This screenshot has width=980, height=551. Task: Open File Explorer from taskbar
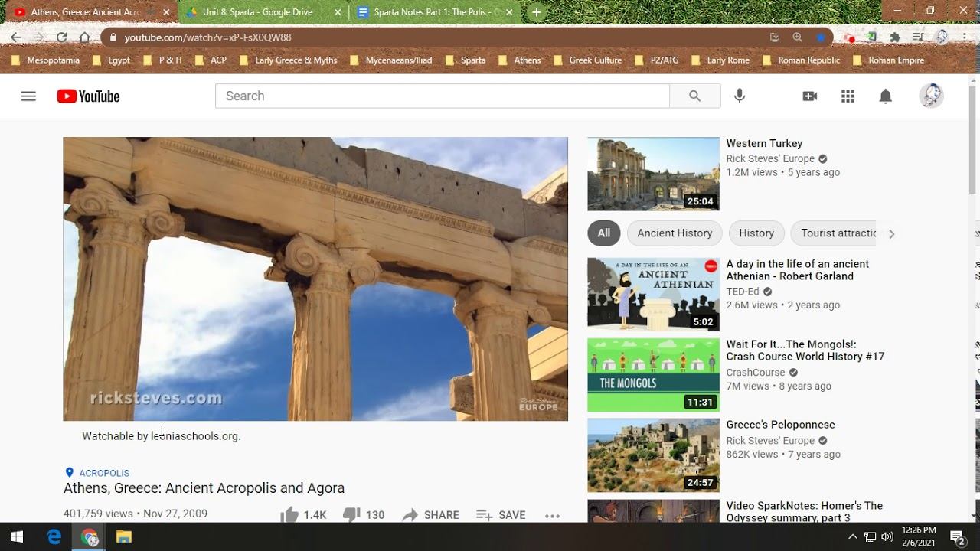[124, 536]
